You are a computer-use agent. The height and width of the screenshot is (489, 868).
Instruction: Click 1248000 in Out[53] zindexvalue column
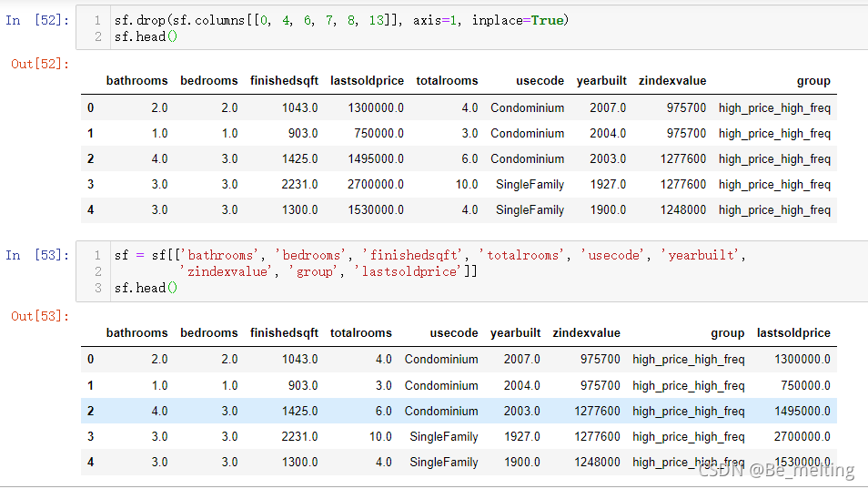597,463
